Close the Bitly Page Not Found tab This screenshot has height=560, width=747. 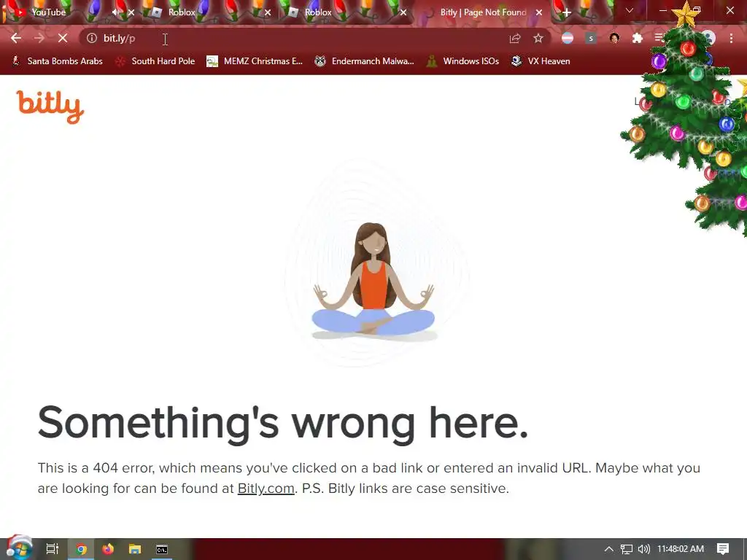pyautogui.click(x=539, y=13)
